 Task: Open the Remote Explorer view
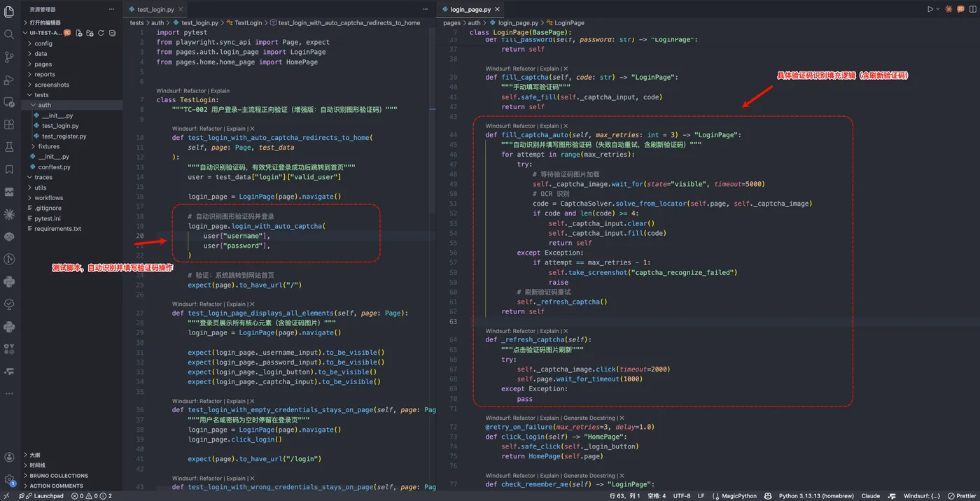tap(9, 101)
